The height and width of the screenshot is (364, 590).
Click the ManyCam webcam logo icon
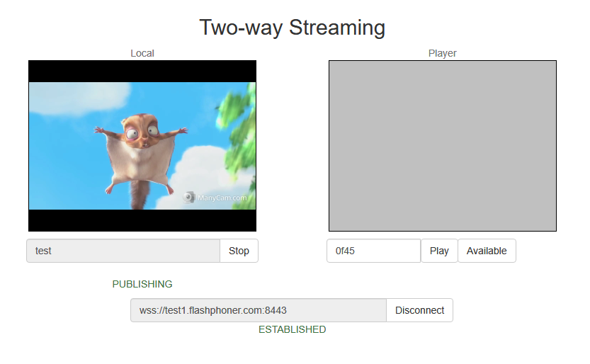point(189,198)
